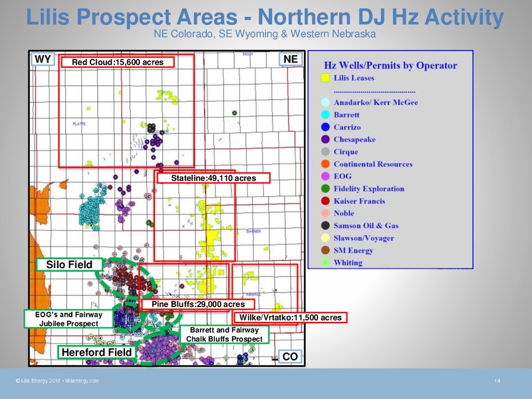Click the black Samson Oil & Gas circle
This screenshot has height=399, width=532.
pyautogui.click(x=325, y=225)
